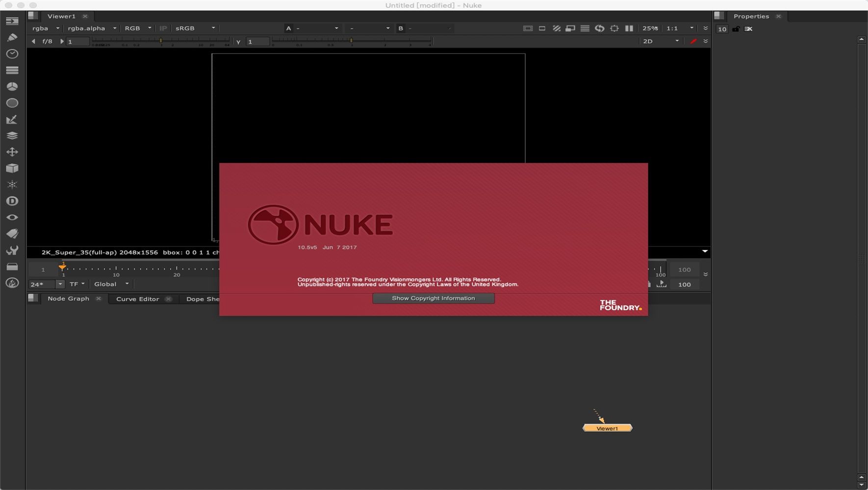
Task: Switch to the Curve Editor tab
Action: click(137, 299)
